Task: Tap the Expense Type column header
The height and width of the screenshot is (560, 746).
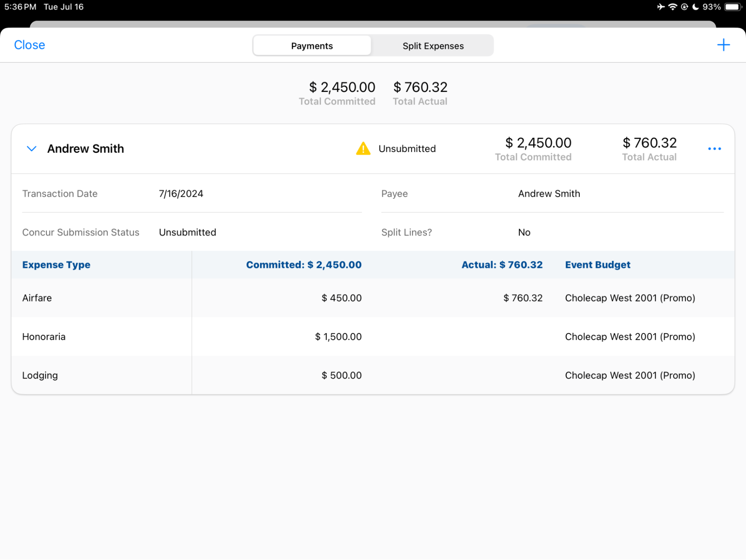Action: pos(56,265)
